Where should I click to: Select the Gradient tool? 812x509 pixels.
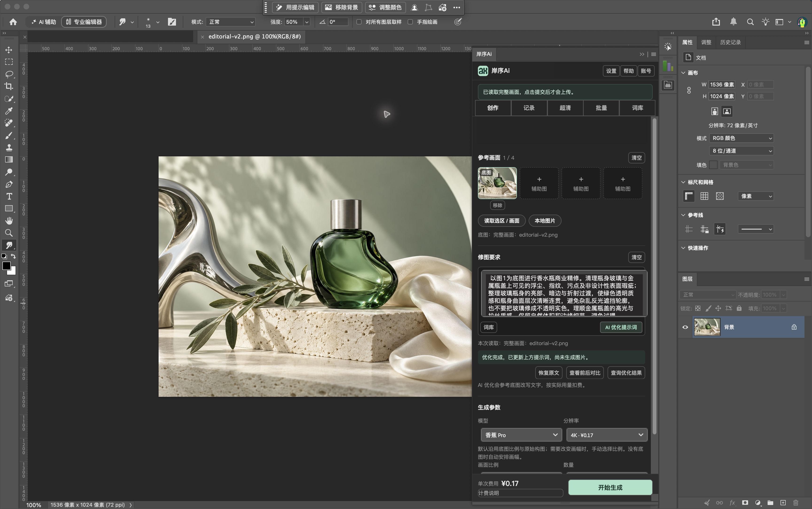point(9,160)
